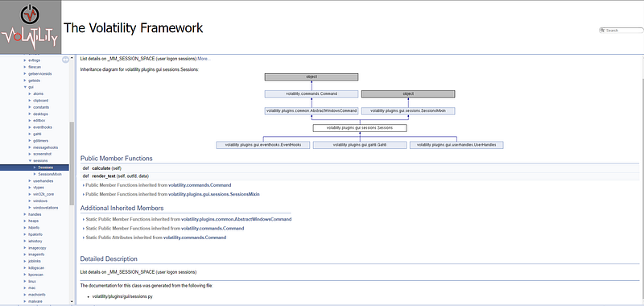Image resolution: width=644 pixels, height=306 pixels.
Task: Click the Volatility logo image
Action: [31, 27]
